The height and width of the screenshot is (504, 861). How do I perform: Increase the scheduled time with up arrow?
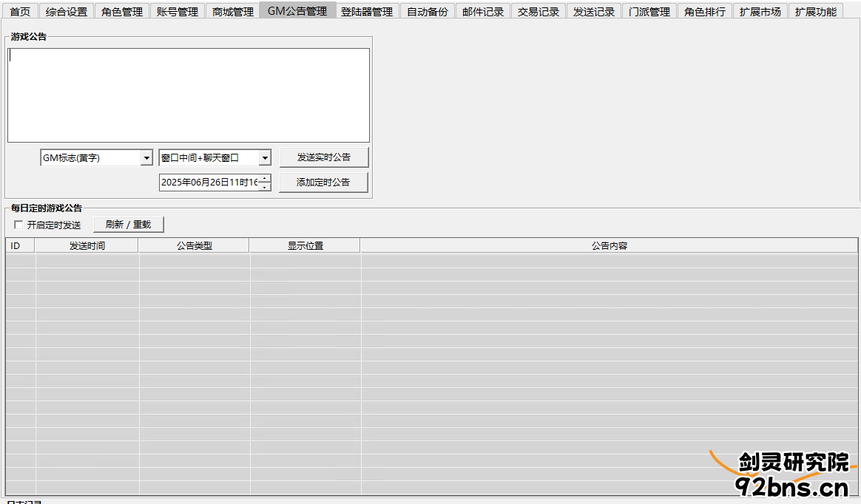coord(265,178)
